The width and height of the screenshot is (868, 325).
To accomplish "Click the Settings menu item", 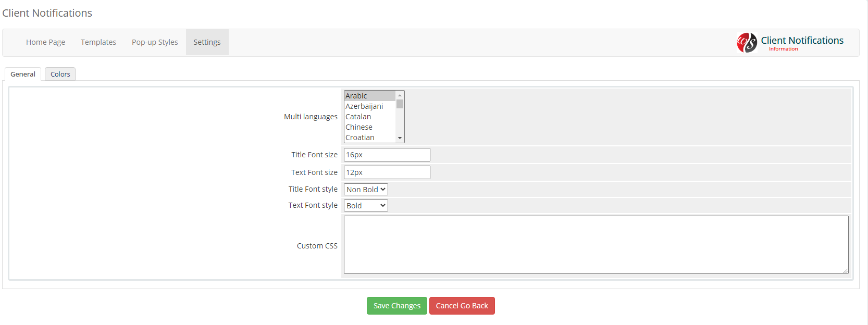I will pos(207,42).
